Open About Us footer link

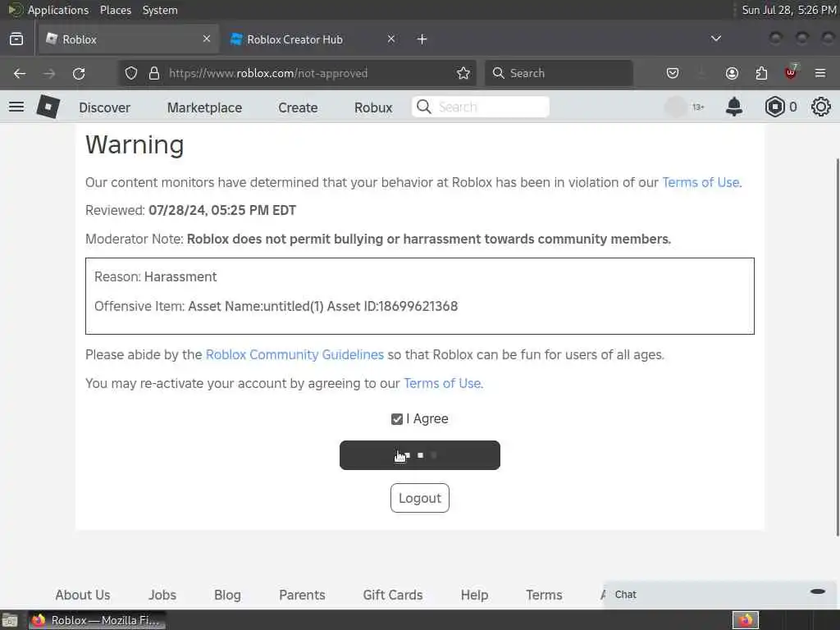(83, 596)
